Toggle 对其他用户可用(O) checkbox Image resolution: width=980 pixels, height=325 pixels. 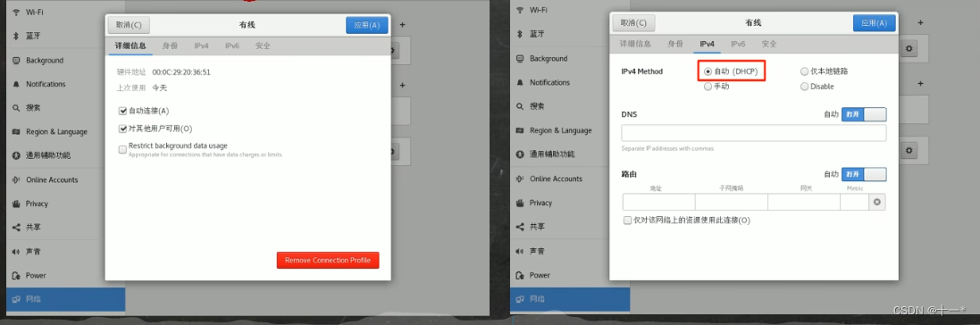tap(122, 129)
